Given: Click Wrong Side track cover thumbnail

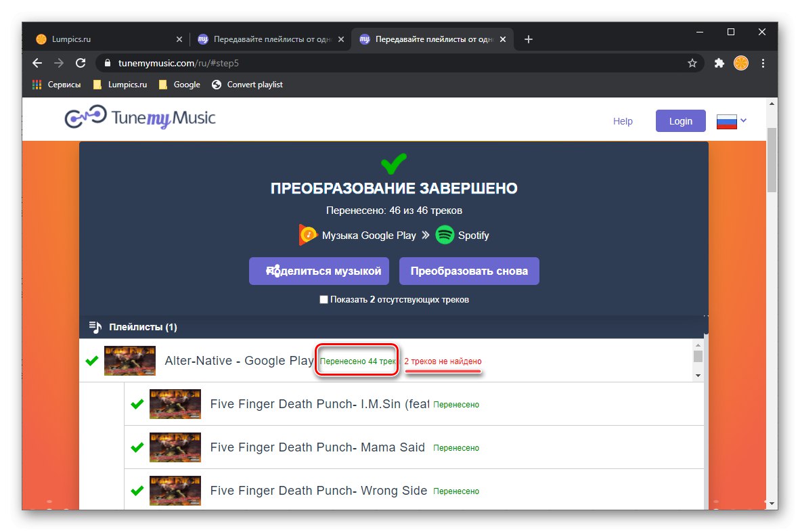Looking at the screenshot, I should pos(175,491).
